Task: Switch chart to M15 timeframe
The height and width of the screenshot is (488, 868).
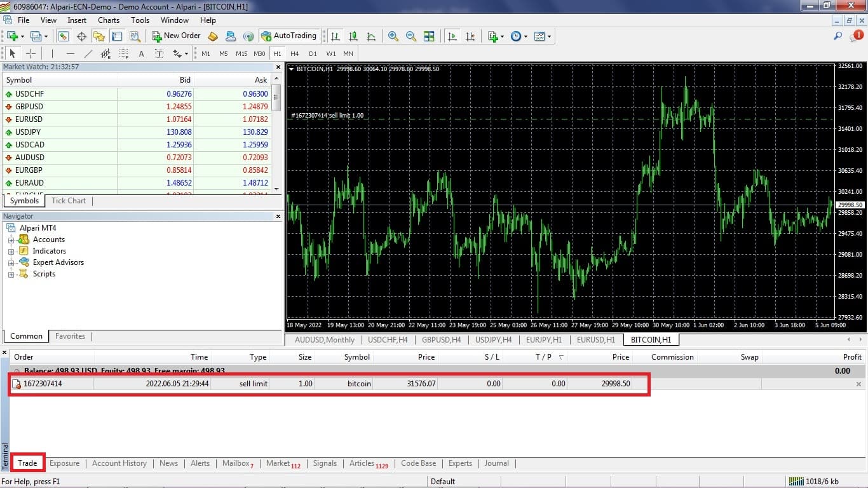Action: (x=241, y=54)
